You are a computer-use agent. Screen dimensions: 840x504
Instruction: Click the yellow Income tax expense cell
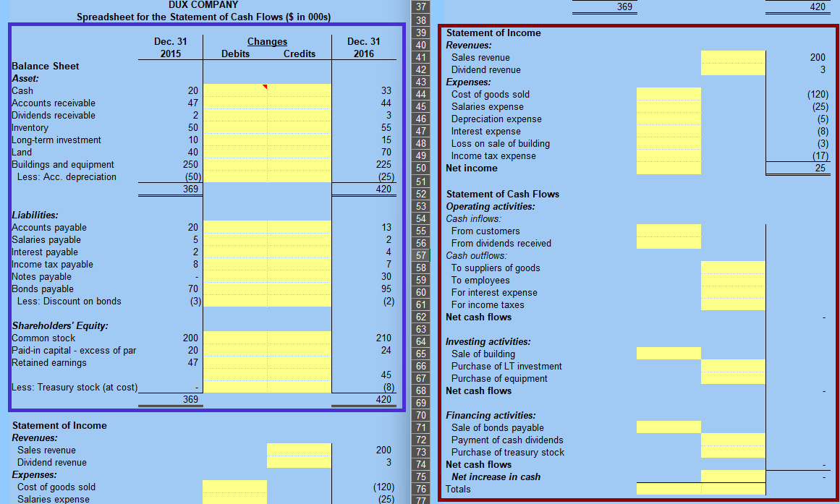pos(669,155)
